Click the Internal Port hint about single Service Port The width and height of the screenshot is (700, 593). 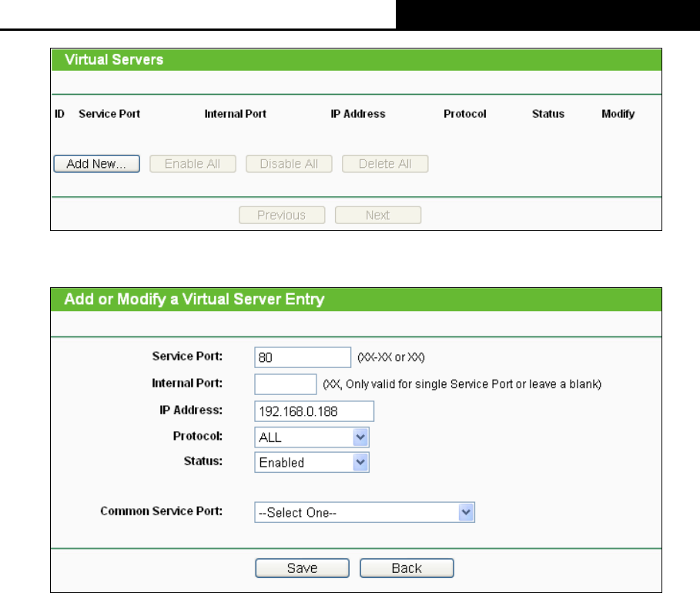pyautogui.click(x=462, y=384)
